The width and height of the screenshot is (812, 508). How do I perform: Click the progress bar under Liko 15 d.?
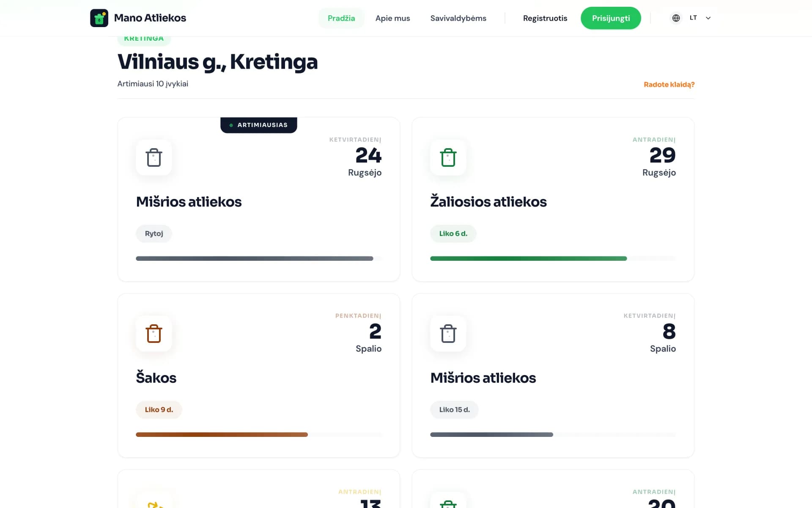(x=553, y=434)
